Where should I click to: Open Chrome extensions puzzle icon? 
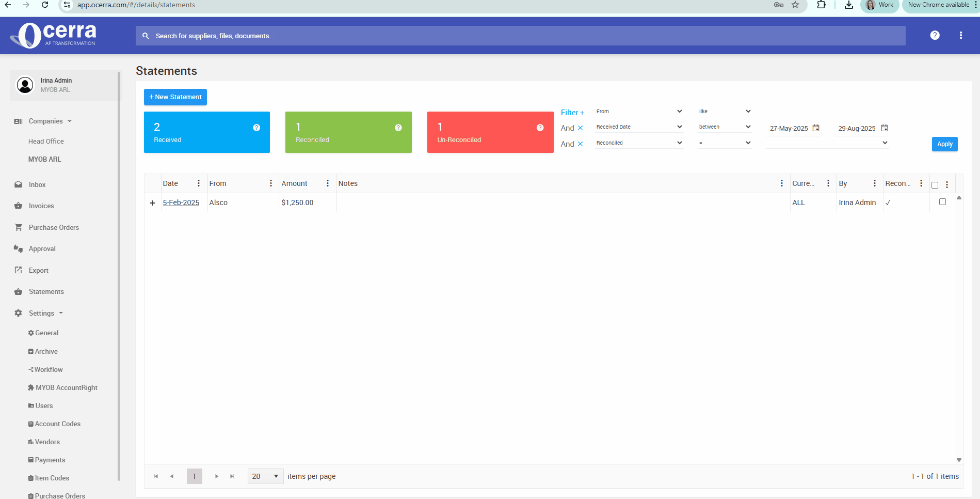(821, 5)
